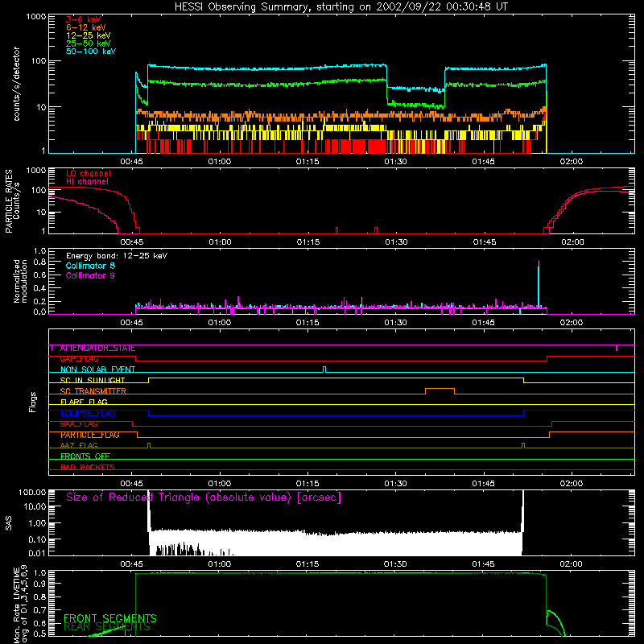The image size is (644, 644).
Task: Click the SC_IN_SUNLIGHT flag label
Action: pyautogui.click(x=93, y=380)
